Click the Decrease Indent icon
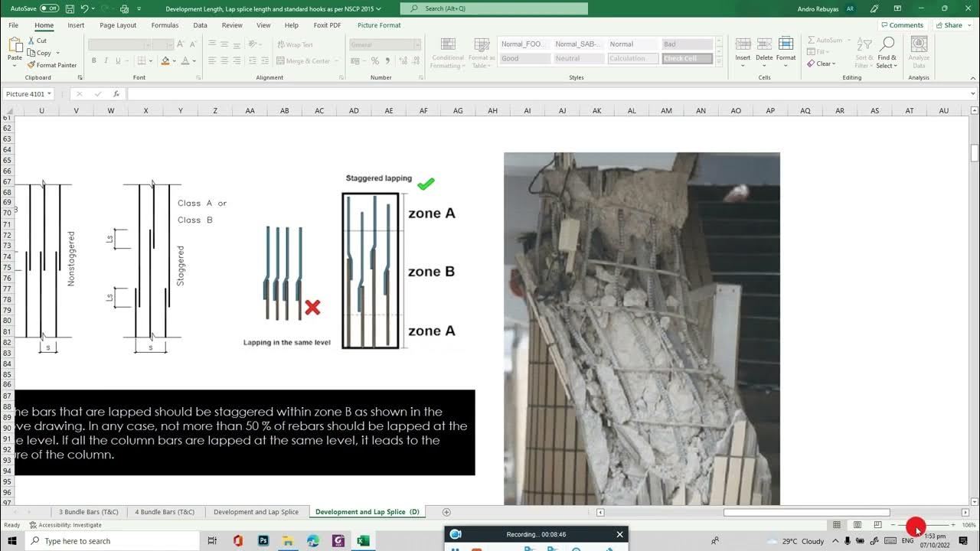The image size is (980, 551). tap(253, 60)
